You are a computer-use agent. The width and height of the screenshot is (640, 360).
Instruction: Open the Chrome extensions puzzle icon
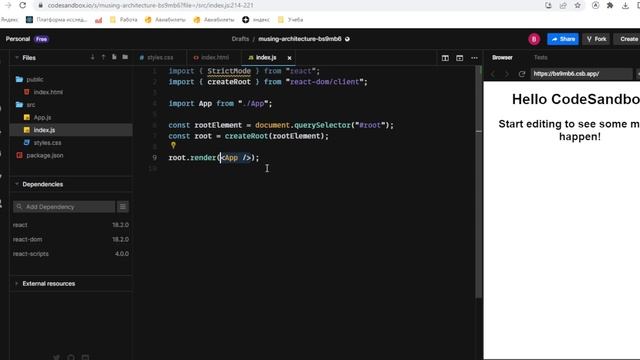610,5
